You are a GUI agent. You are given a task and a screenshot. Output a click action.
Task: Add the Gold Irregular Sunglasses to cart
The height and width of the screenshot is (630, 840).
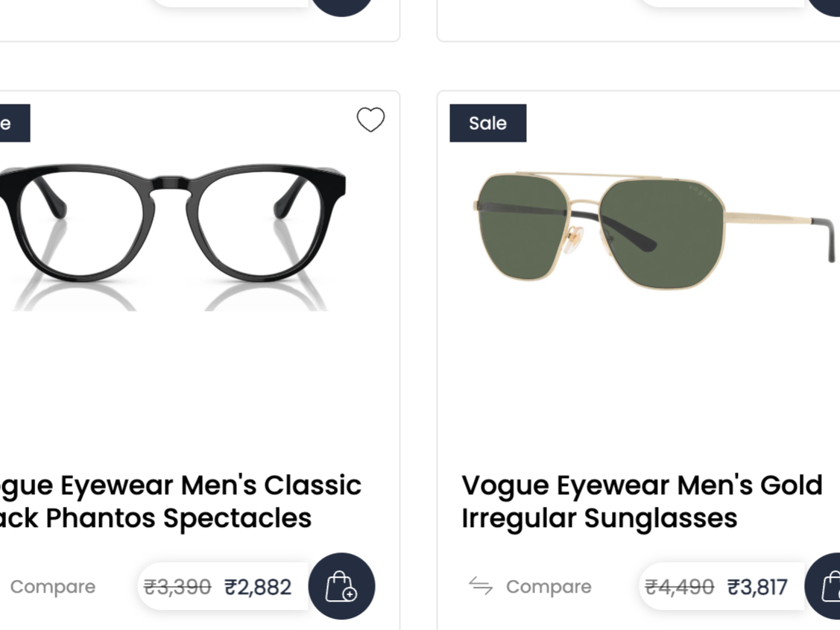(822, 586)
